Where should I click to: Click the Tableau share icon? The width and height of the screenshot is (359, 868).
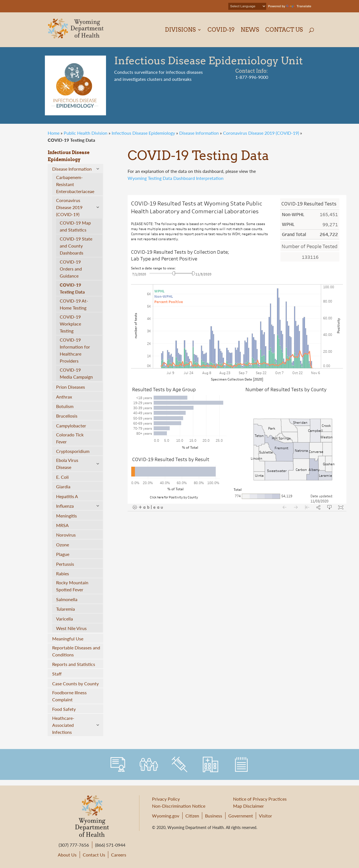318,507
